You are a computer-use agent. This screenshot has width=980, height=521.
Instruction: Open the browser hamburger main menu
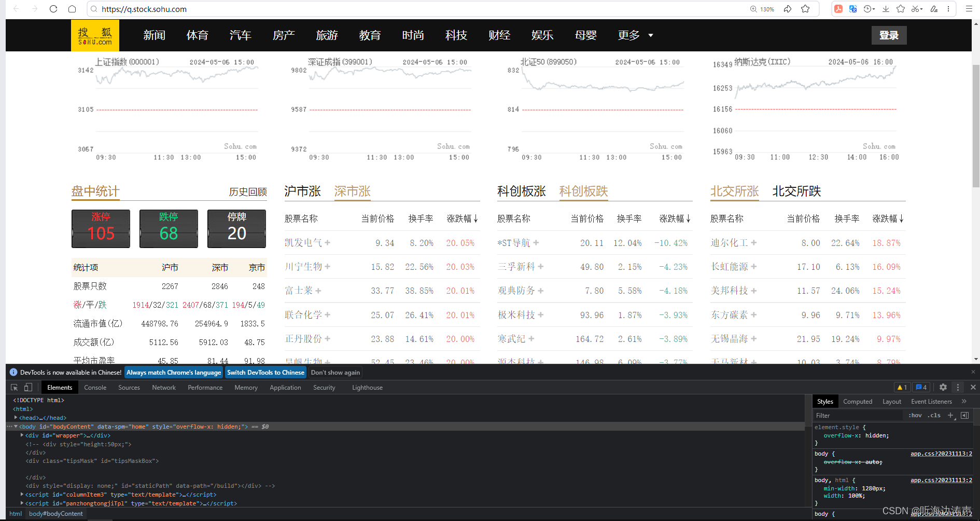(x=969, y=9)
